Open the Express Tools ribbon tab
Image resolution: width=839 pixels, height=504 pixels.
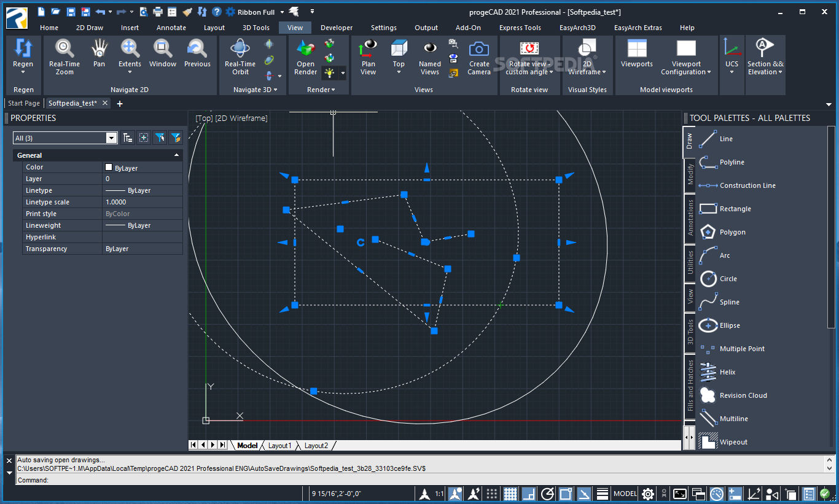coord(520,28)
